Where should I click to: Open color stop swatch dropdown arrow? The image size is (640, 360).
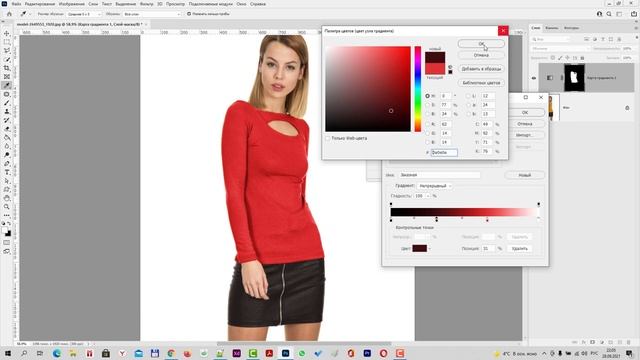[429, 249]
